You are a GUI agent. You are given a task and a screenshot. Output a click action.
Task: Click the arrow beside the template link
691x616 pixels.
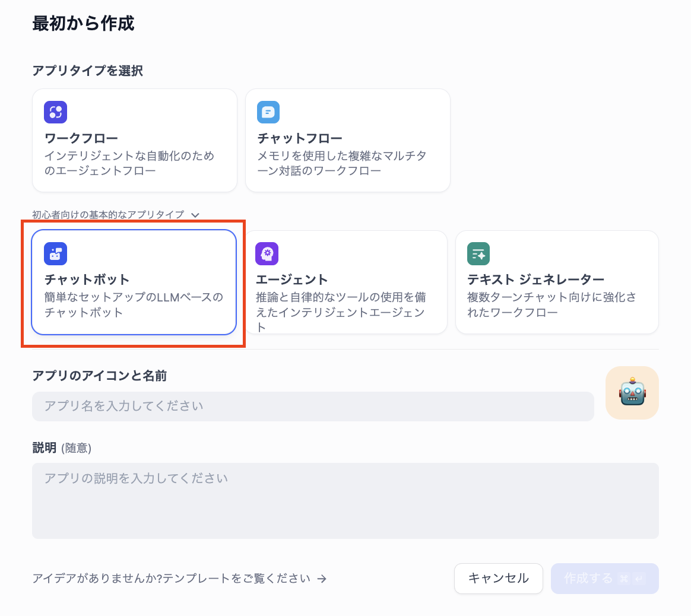[322, 579]
